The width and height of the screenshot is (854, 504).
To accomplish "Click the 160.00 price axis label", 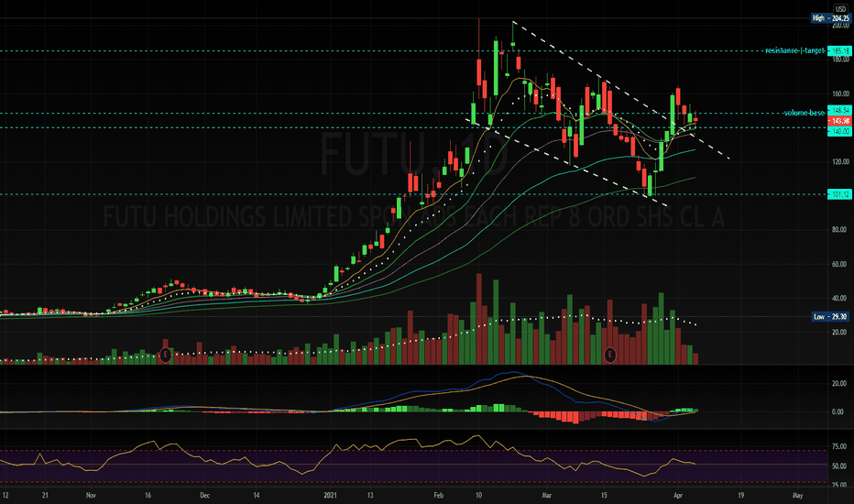I will [839, 93].
